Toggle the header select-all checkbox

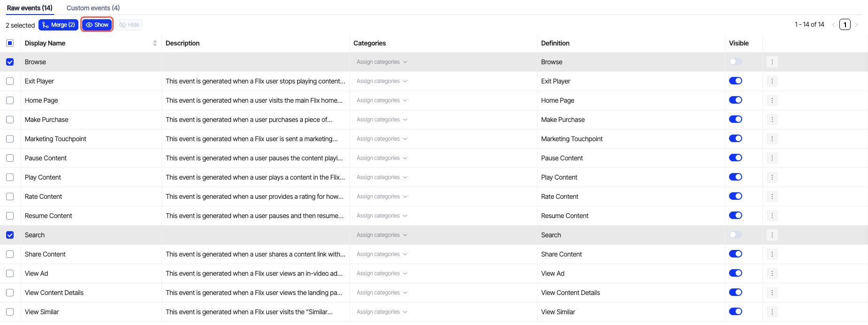10,43
